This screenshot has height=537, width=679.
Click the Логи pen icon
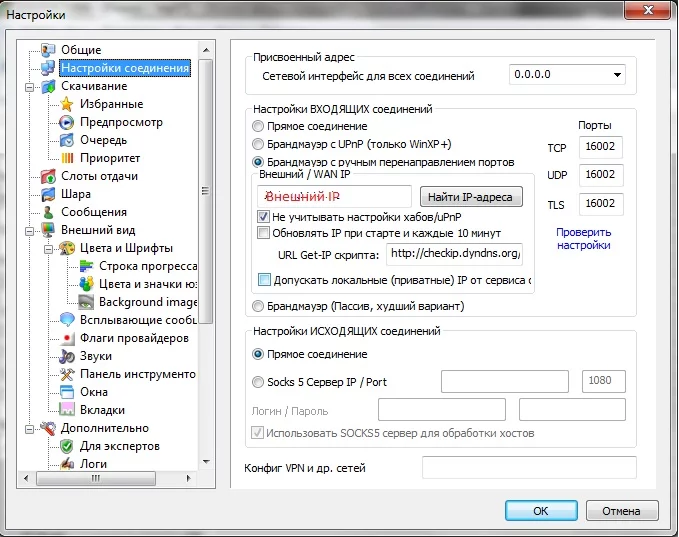click(67, 464)
